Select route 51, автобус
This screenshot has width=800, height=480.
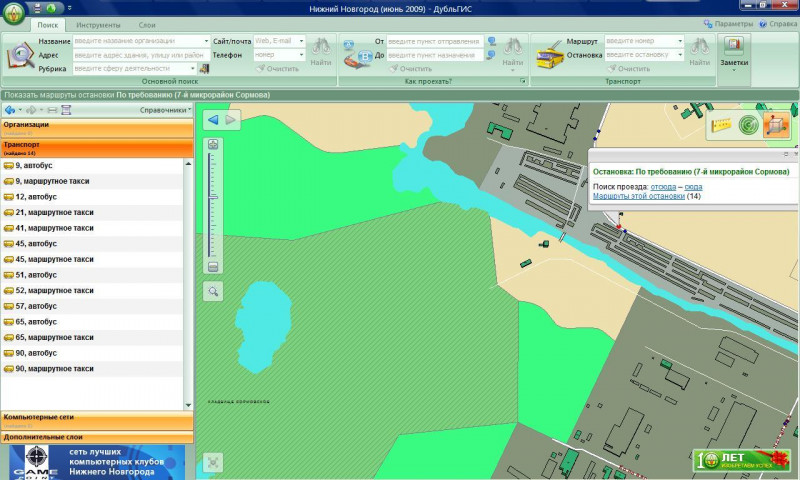pos(92,275)
